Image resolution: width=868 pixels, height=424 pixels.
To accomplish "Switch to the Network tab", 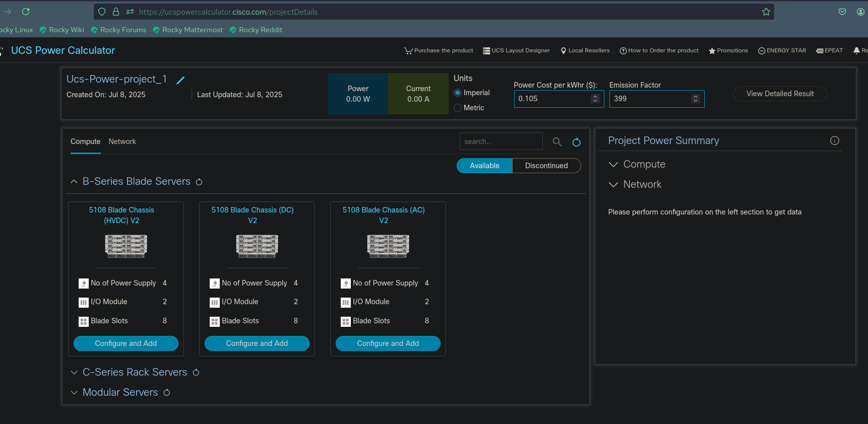I will coord(122,142).
